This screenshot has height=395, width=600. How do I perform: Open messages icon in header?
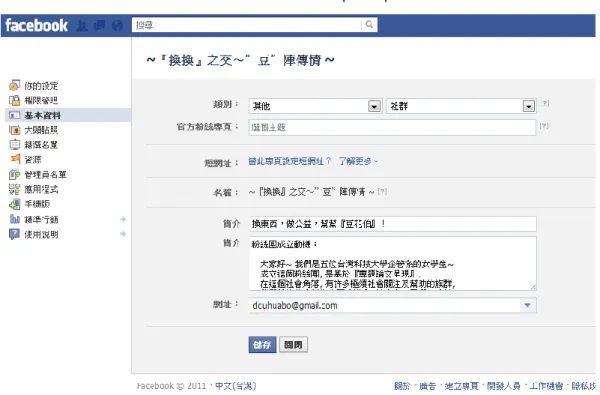tap(100, 26)
